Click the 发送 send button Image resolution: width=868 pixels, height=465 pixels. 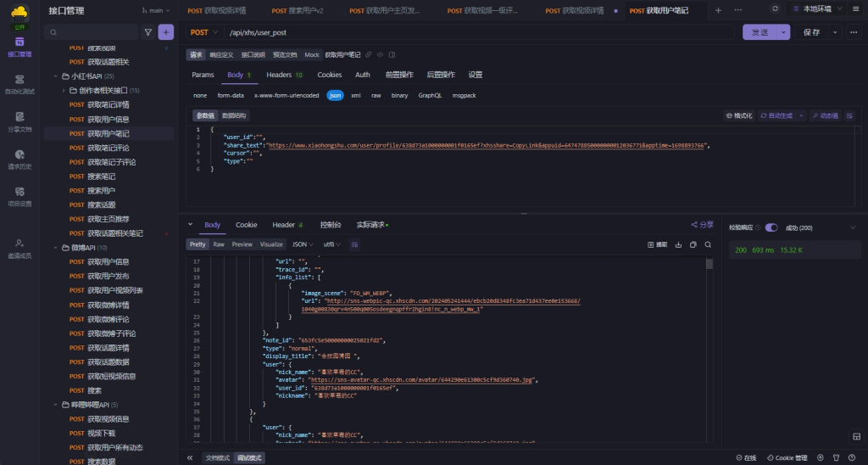759,32
